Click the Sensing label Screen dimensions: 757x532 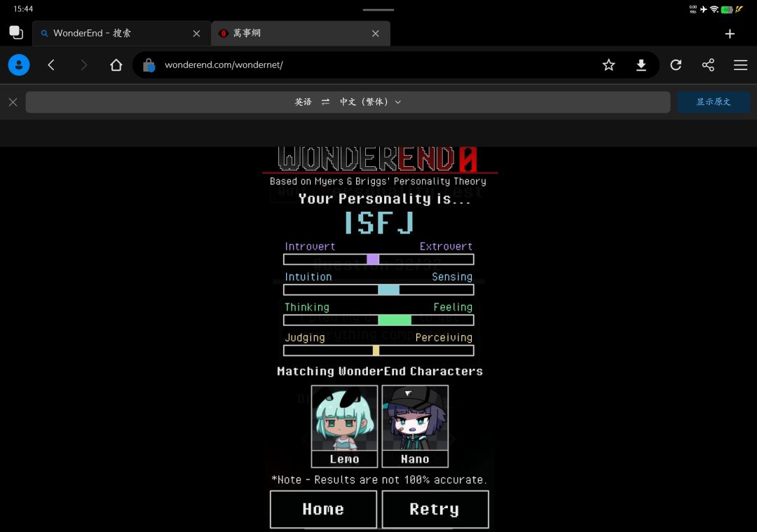coord(452,277)
